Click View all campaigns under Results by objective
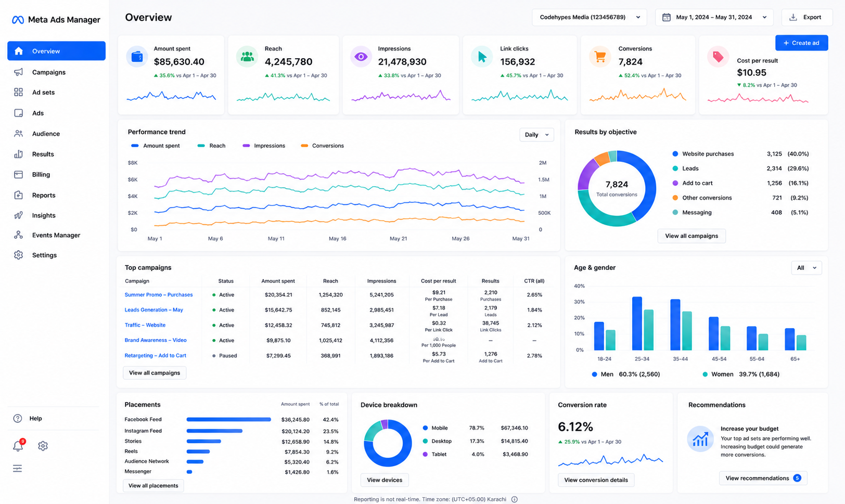Image resolution: width=845 pixels, height=504 pixels. point(692,236)
